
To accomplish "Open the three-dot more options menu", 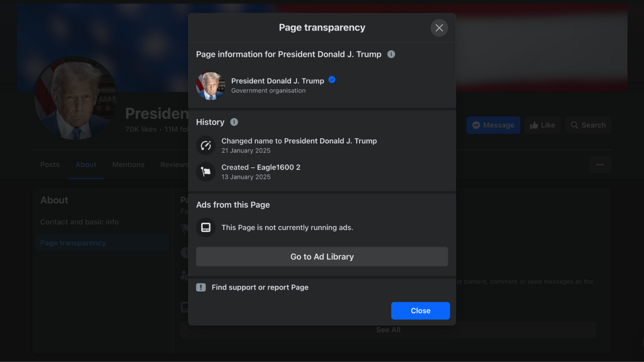I will point(600,164).
